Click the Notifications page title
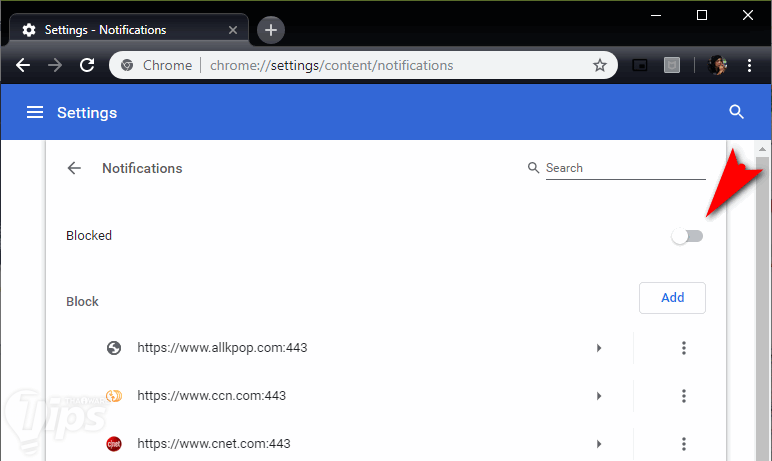 142,168
